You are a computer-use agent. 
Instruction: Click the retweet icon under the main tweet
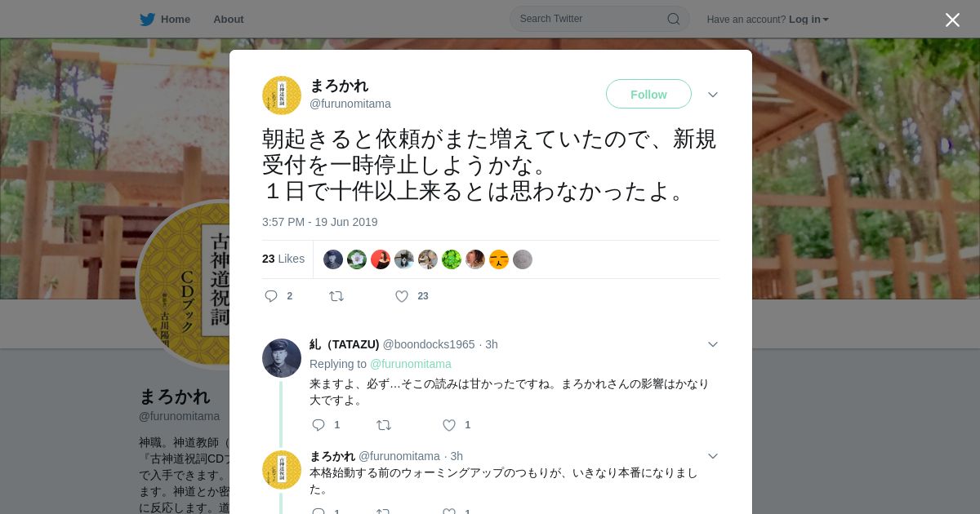(x=336, y=296)
